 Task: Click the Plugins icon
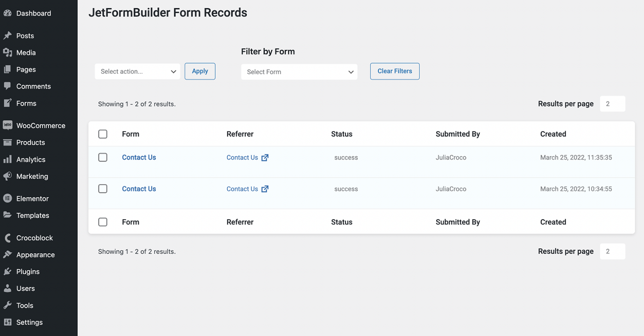pos(7,271)
